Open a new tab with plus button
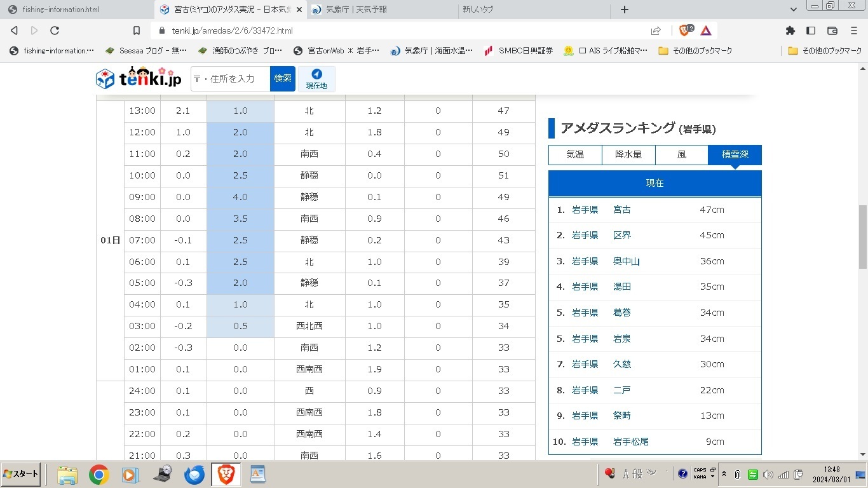The image size is (868, 488). click(x=625, y=10)
